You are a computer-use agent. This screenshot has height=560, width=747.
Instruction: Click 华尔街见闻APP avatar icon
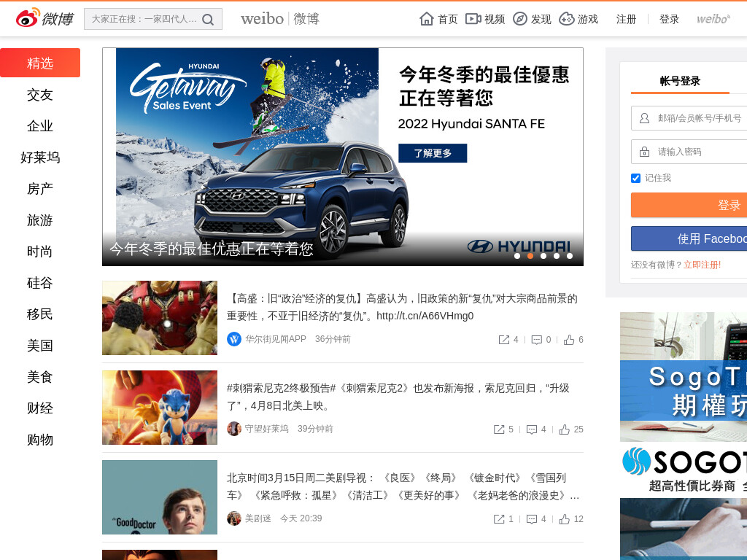click(234, 339)
